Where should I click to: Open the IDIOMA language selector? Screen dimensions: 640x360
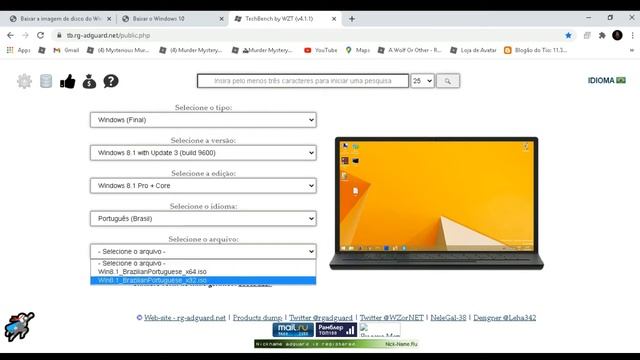pos(607,80)
